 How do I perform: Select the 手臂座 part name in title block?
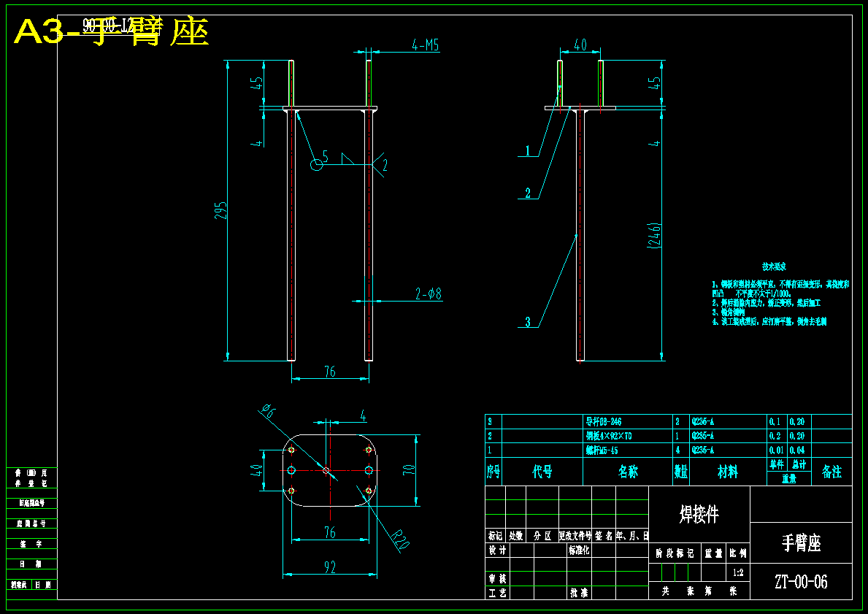pyautogui.click(x=800, y=542)
